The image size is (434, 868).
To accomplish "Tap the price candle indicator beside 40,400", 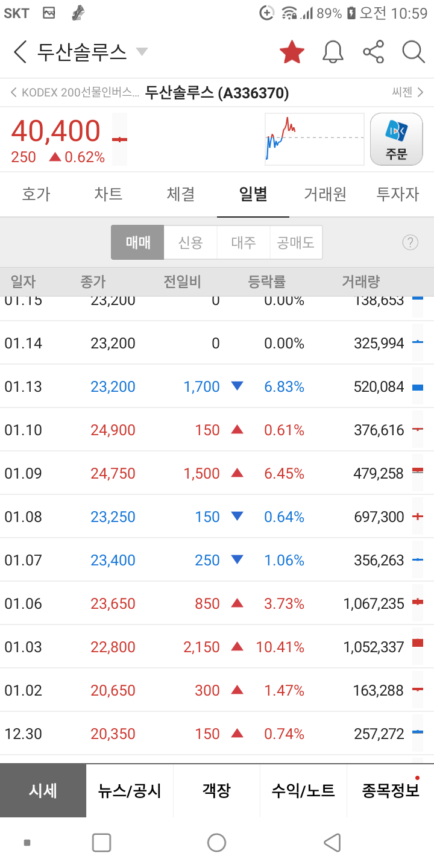I will point(120,139).
